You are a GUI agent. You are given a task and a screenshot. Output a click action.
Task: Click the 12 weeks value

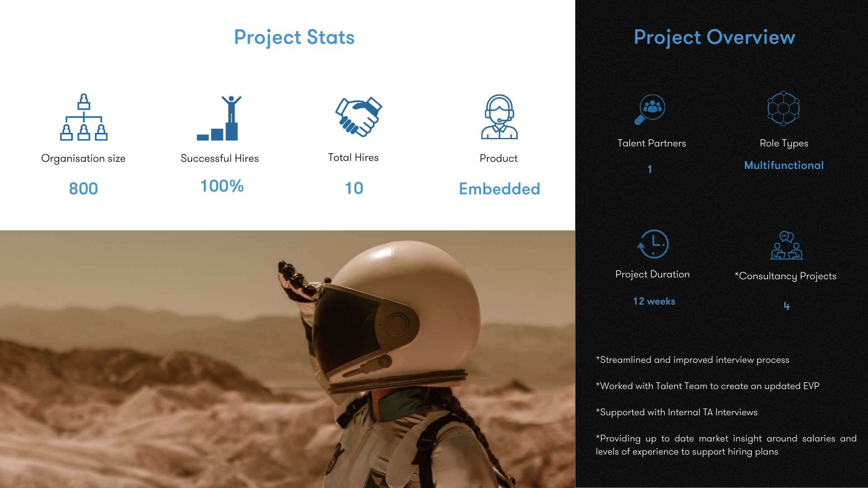654,301
